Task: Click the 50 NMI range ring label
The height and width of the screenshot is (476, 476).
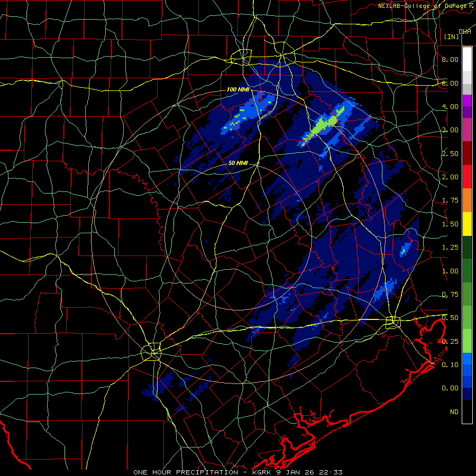Action: pyautogui.click(x=238, y=163)
